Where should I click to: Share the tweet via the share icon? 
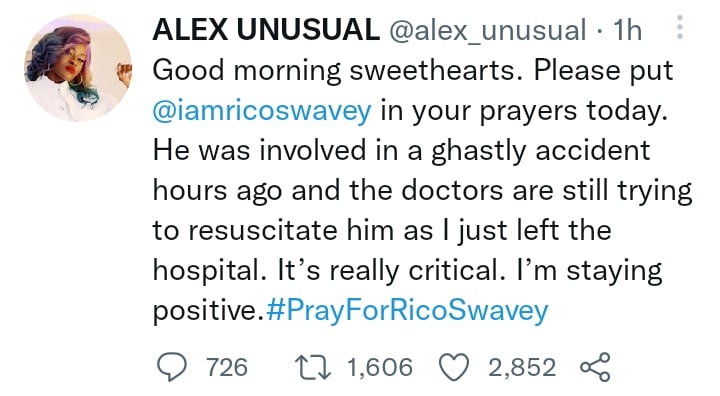[x=595, y=367]
